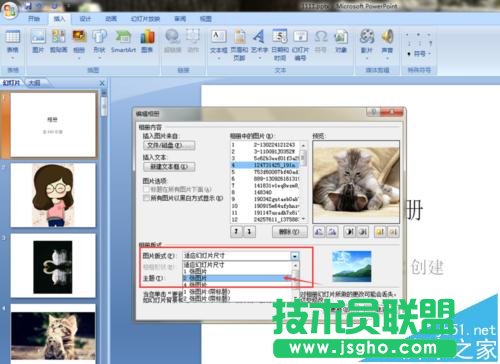Open the Table button dropdown arrow

tap(13, 58)
